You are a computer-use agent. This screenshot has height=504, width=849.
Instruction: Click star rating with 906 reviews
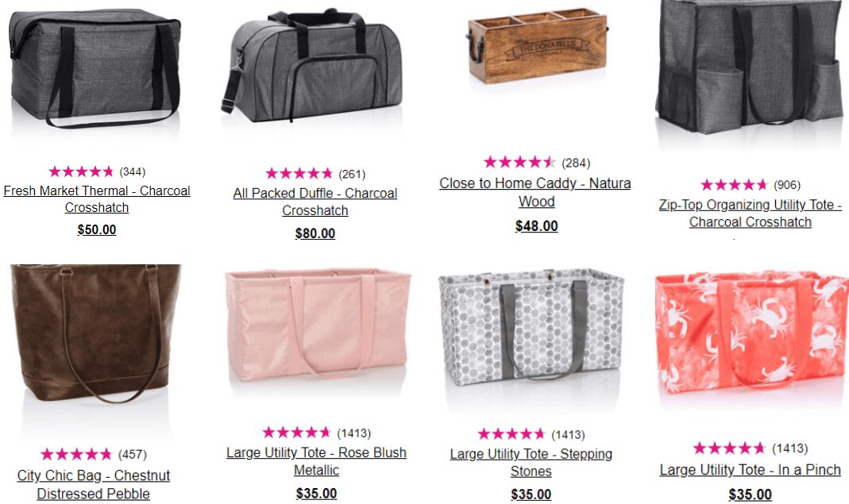734,185
